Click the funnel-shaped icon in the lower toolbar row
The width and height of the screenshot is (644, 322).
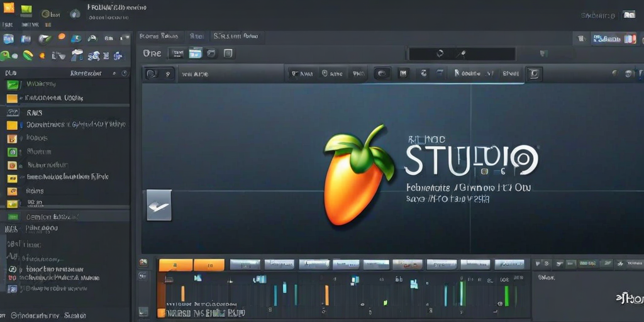[x=61, y=55]
